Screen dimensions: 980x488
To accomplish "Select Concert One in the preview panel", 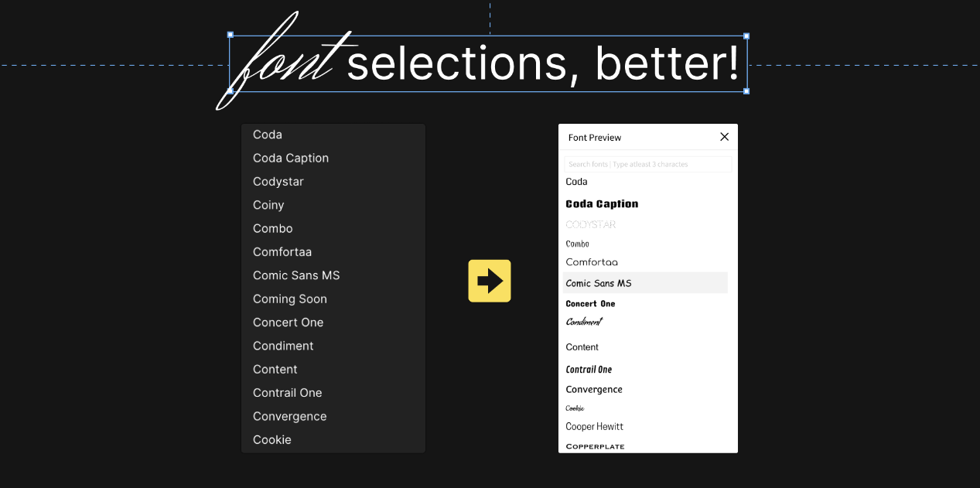I will (590, 303).
